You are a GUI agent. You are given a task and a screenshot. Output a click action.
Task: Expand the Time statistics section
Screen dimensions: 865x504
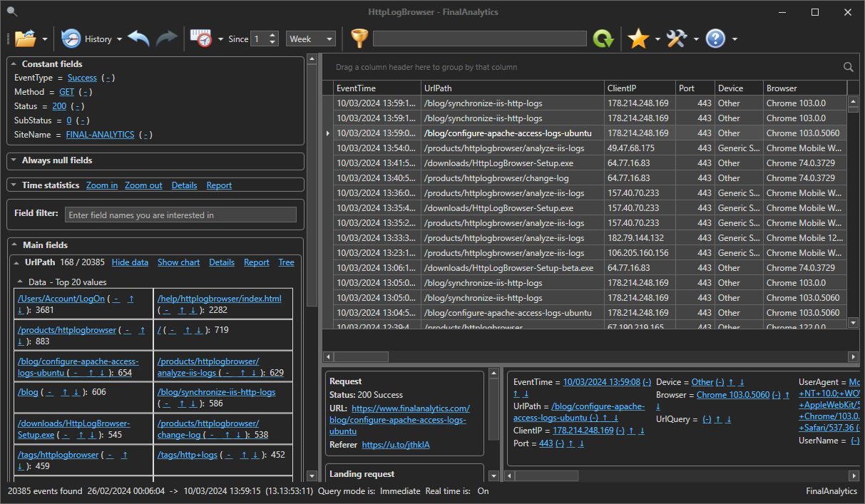(15, 185)
